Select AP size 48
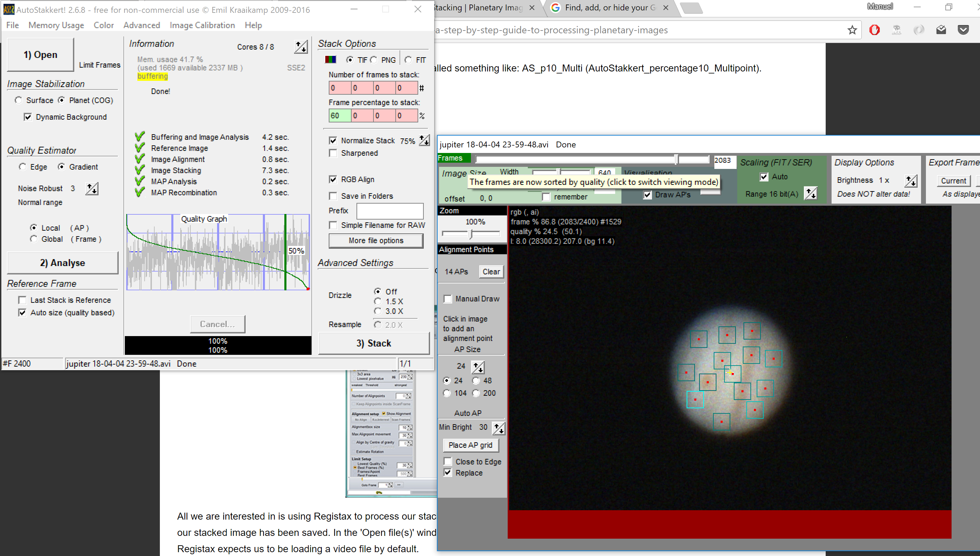The width and height of the screenshot is (980, 556). 476,381
